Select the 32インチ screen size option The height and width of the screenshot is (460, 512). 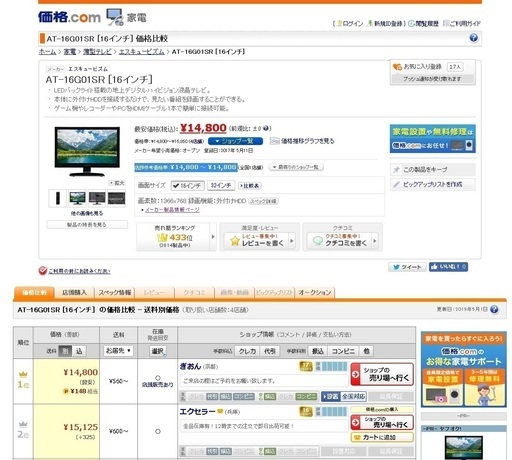(221, 185)
